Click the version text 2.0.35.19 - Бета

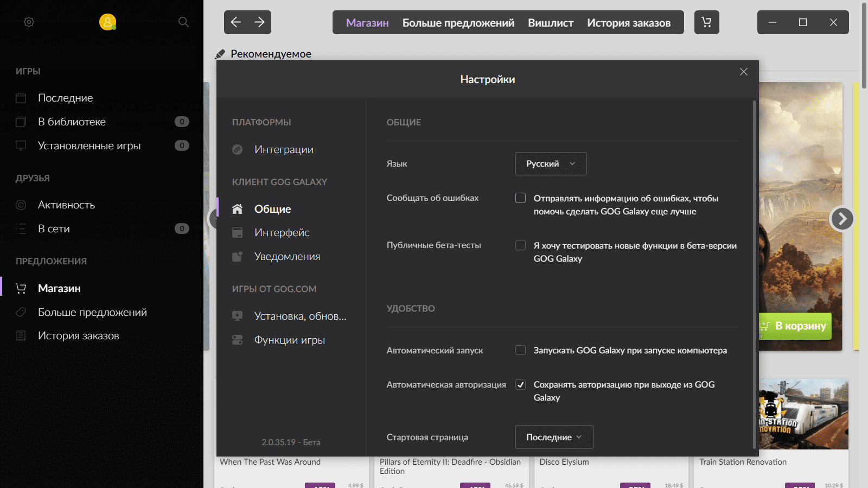click(291, 442)
